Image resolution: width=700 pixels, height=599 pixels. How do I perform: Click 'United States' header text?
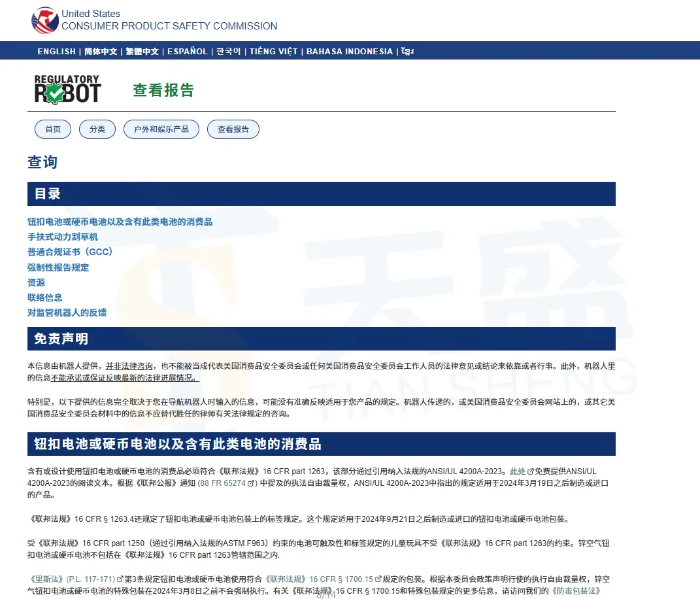[91, 13]
